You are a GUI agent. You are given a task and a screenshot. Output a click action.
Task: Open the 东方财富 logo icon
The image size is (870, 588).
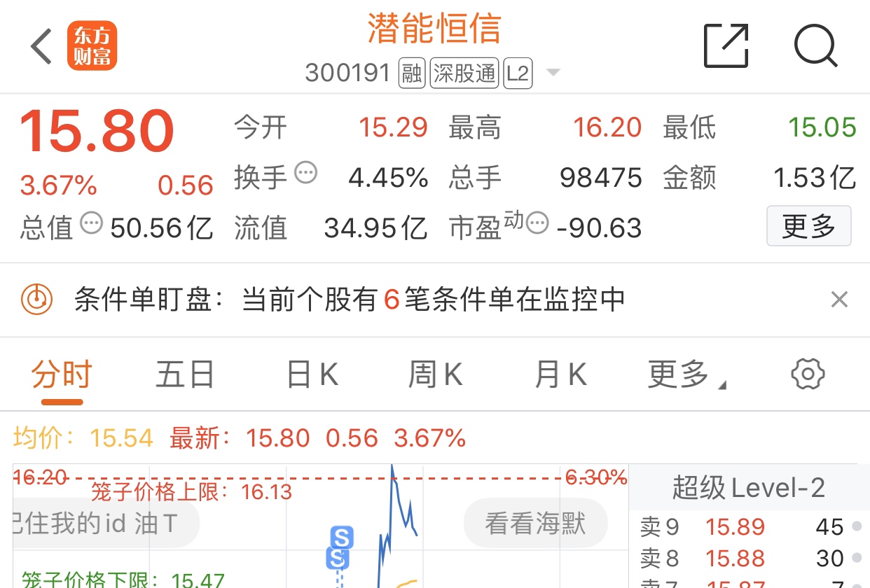(x=92, y=47)
